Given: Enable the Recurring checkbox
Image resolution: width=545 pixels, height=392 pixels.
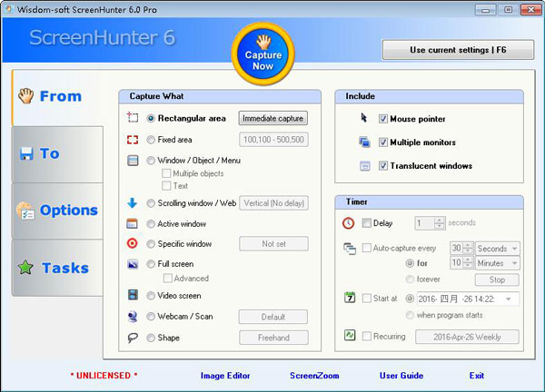Looking at the screenshot, I should coord(367,336).
